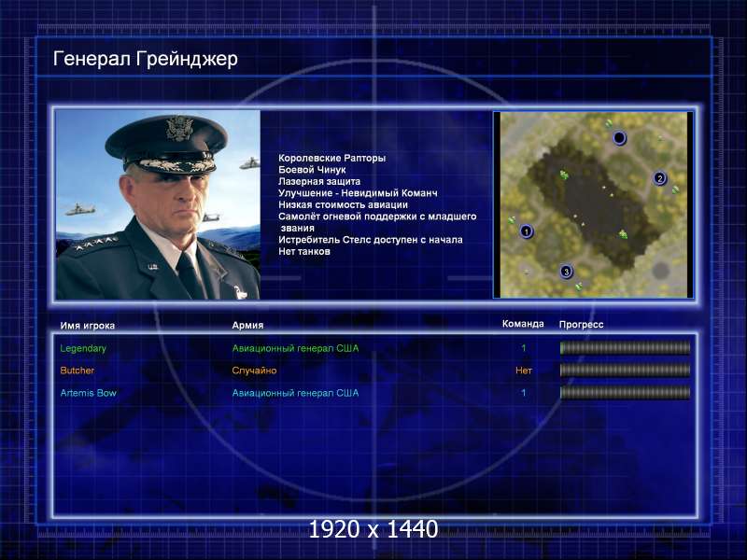The height and width of the screenshot is (560, 747).
Task: Click Artemis Bow's army 'Авиационный генерал США'
Action: click(295, 393)
